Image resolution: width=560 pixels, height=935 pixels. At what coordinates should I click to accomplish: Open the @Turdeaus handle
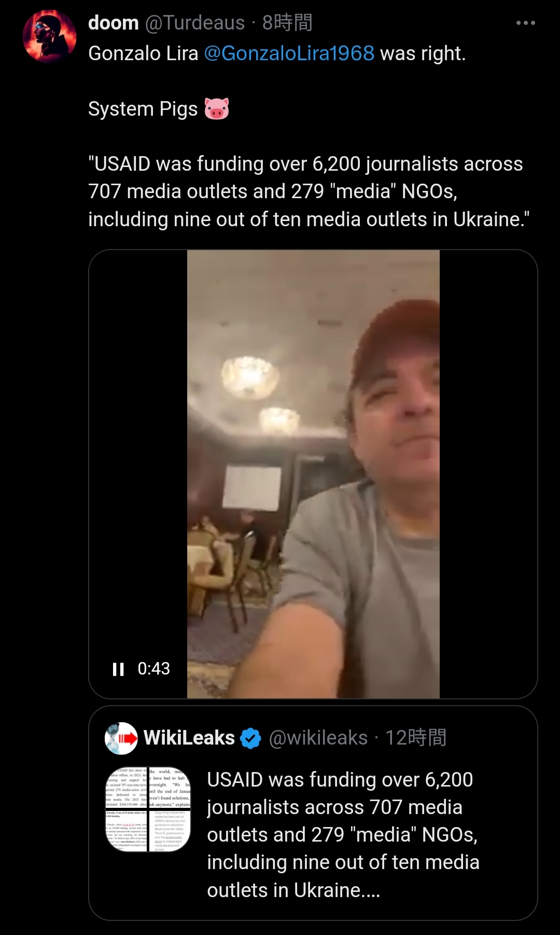(x=195, y=23)
